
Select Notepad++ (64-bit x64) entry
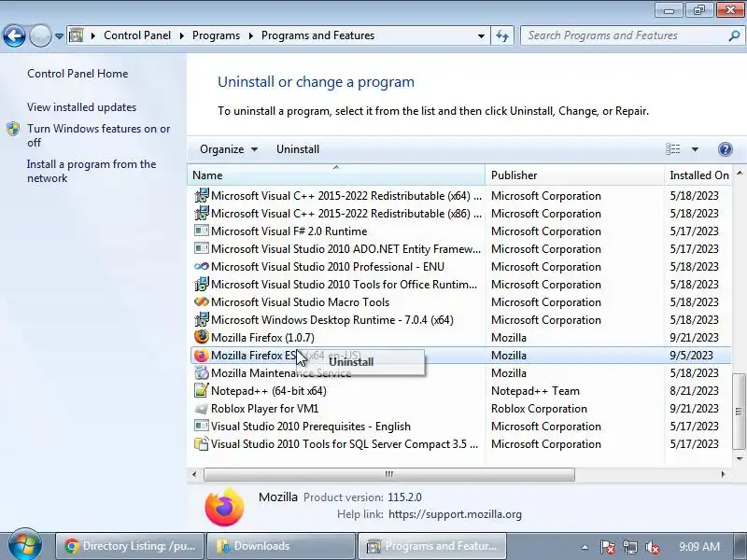point(269,391)
